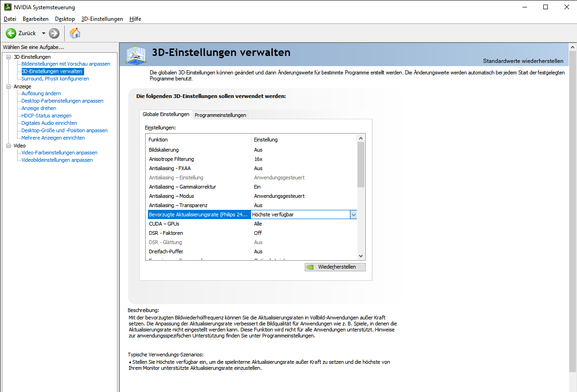
Task: Click the Einstellung column header
Action: pos(304,140)
